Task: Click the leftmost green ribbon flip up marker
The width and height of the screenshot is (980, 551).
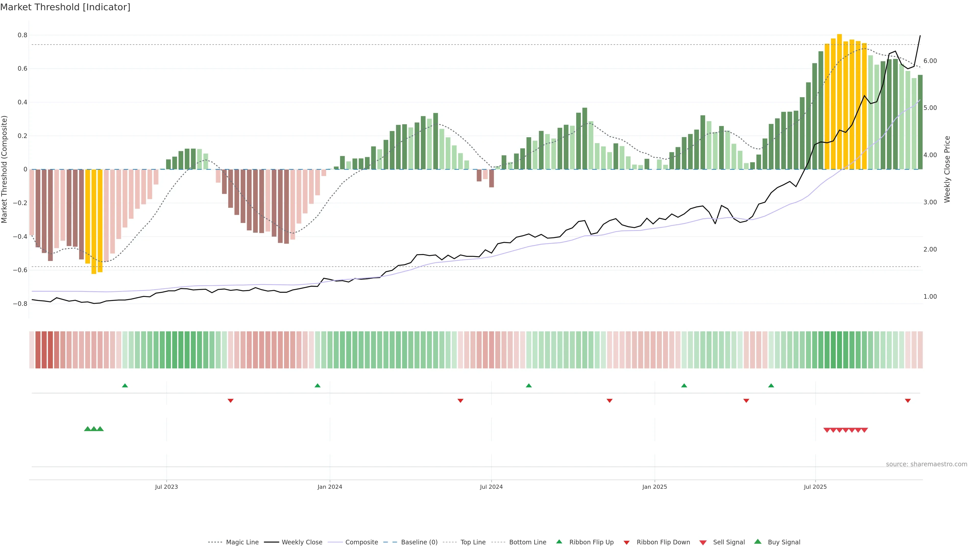Action: tap(125, 386)
